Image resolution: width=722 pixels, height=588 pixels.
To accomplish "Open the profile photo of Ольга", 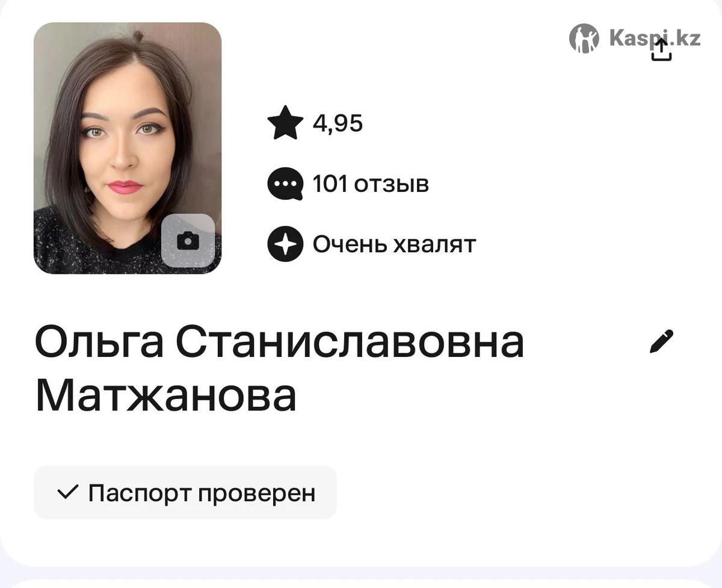I will [x=128, y=148].
